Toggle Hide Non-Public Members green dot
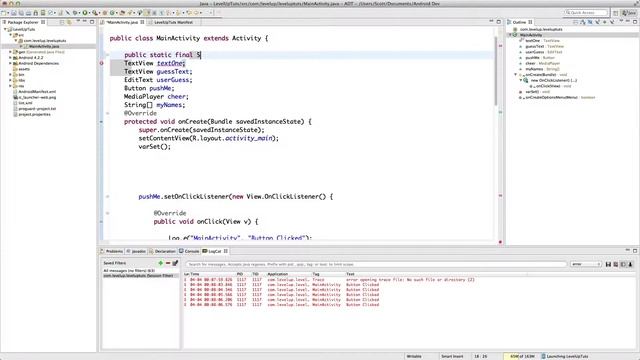 point(605,22)
